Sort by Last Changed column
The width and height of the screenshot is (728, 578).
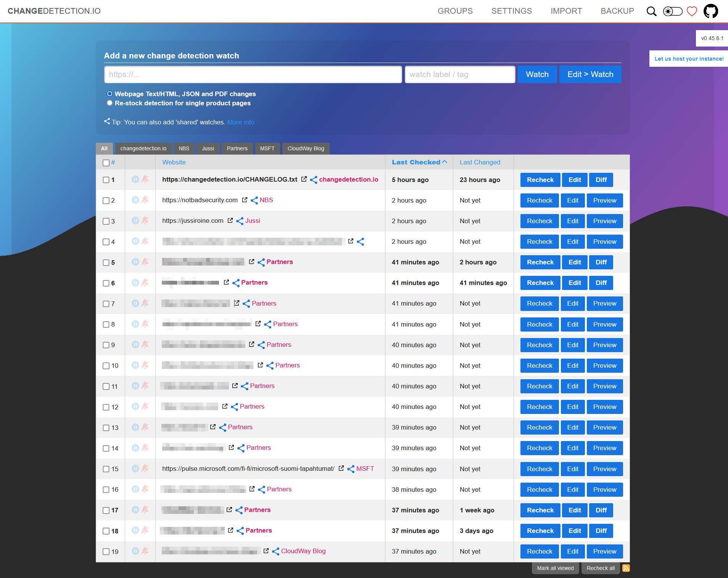[x=480, y=162]
